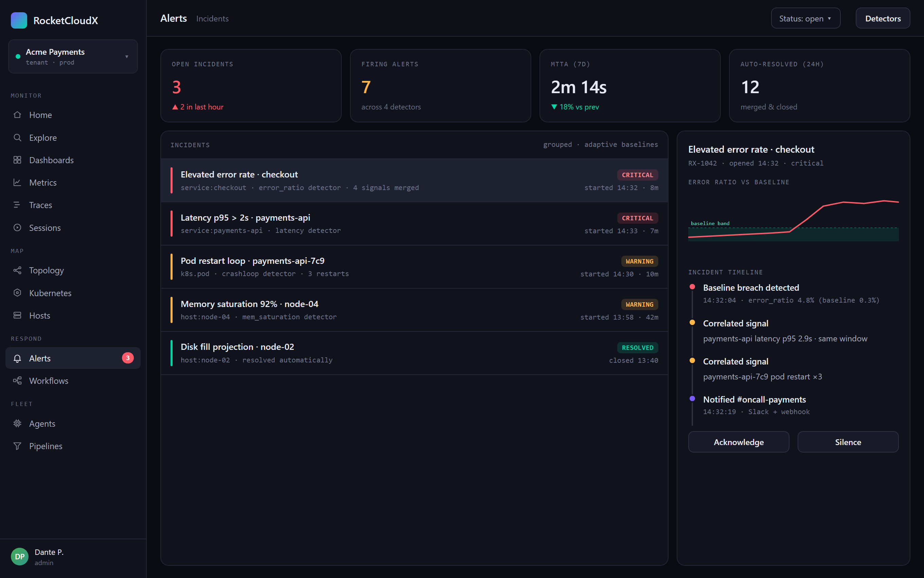
Task: Click the red 3 Alerts badge
Action: [128, 358]
